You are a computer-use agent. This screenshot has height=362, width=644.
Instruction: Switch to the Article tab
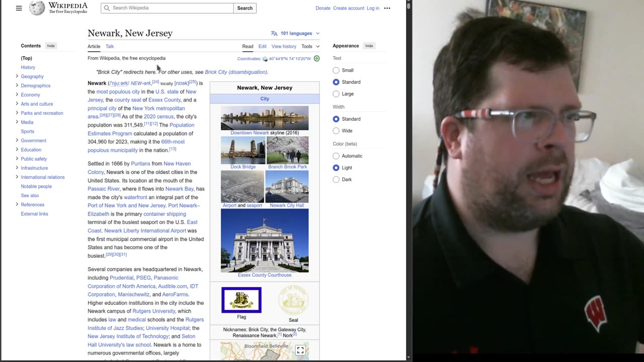pos(94,46)
